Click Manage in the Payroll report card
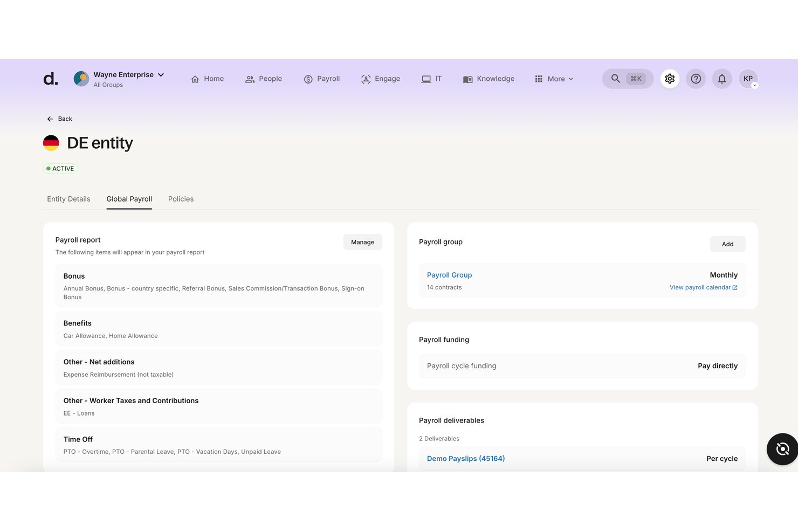 pos(362,242)
